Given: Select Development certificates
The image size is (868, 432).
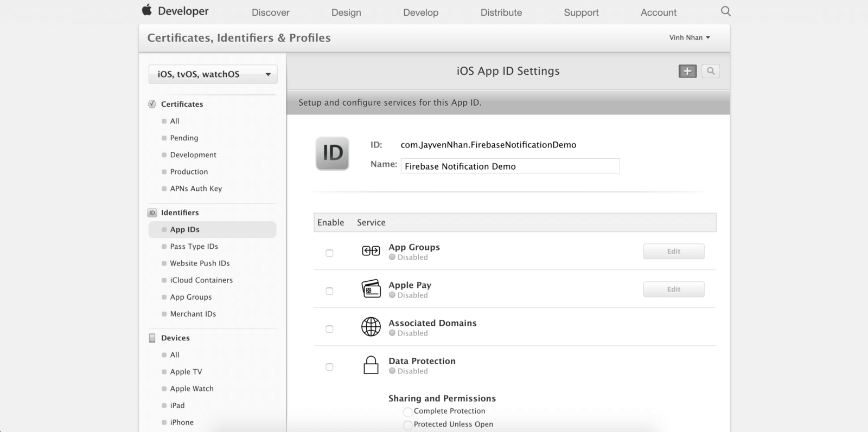Looking at the screenshot, I should [193, 154].
